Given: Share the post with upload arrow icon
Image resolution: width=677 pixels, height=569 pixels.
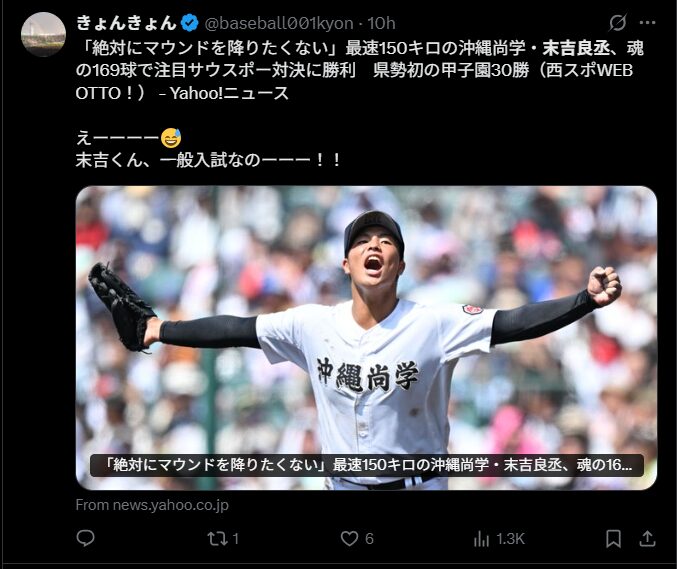Looking at the screenshot, I should (x=647, y=539).
